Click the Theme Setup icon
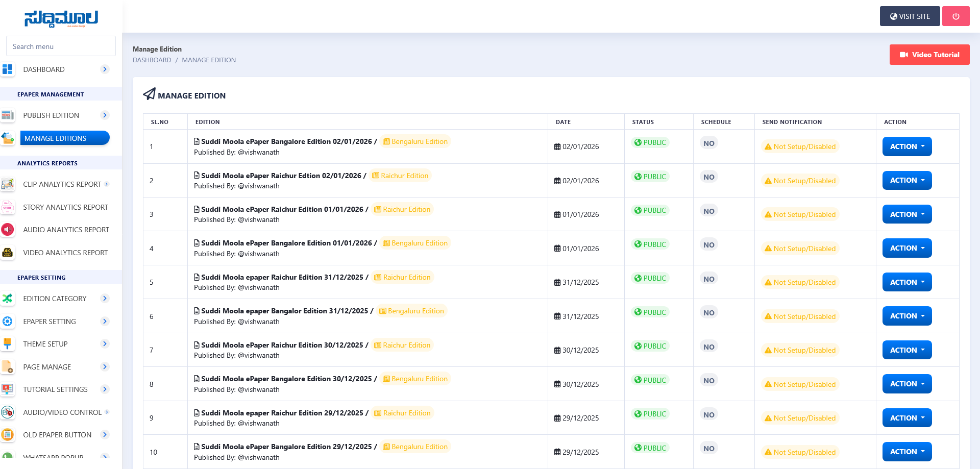 pyautogui.click(x=8, y=344)
